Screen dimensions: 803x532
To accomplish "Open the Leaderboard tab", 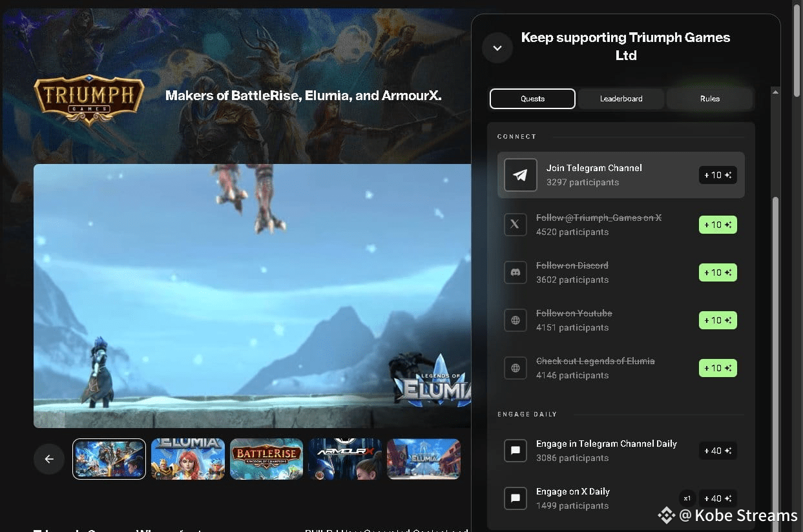I will [621, 99].
